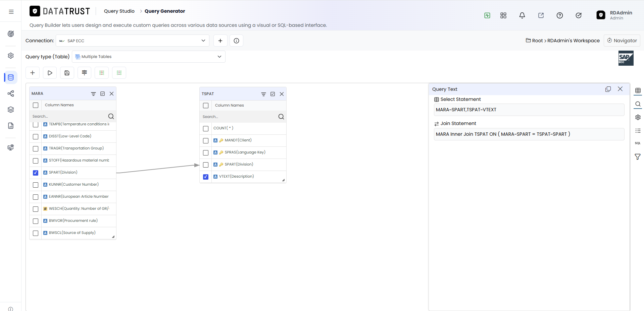Image resolution: width=644 pixels, height=311 pixels.
Task: Click the green activity icon in header
Action: 487,15
